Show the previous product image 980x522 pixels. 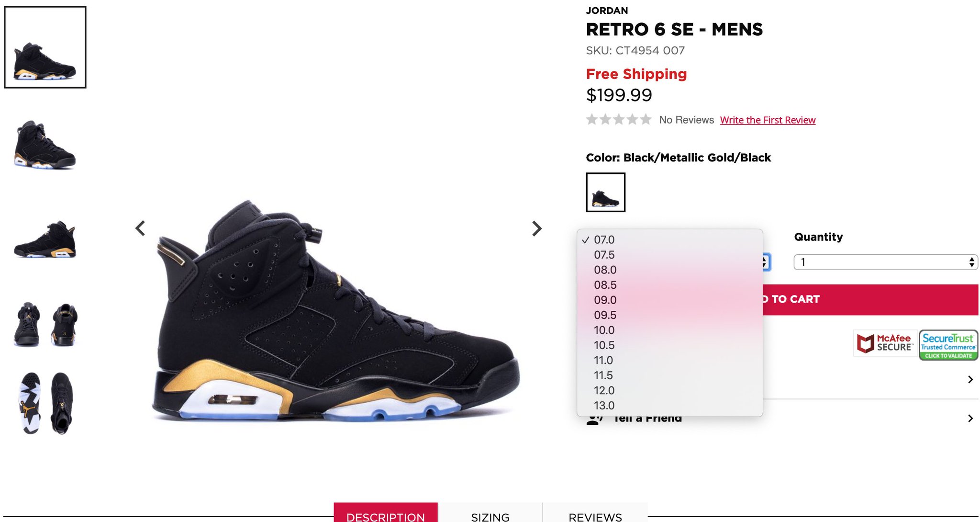coord(140,228)
